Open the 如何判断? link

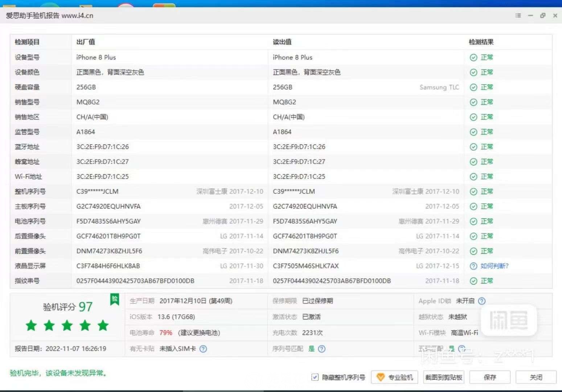[x=495, y=266]
